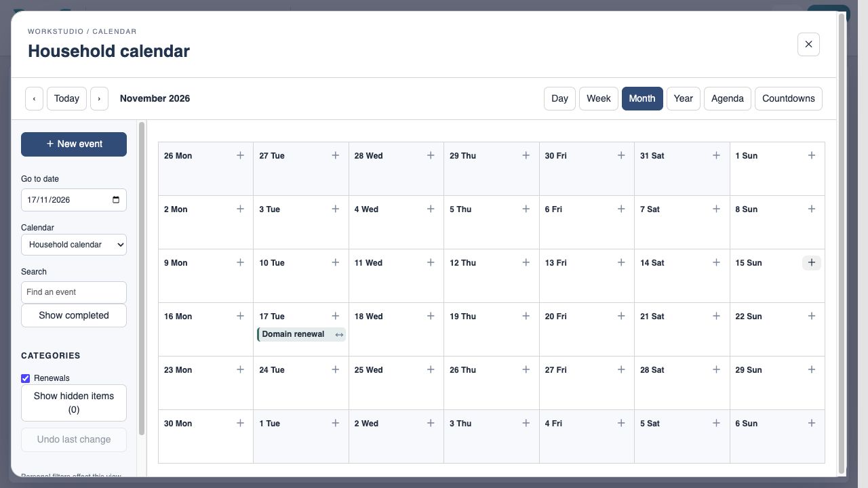Viewport: 868px width, 488px height.
Task: Click the dialog's vertical scrollbar
Action: [842, 243]
